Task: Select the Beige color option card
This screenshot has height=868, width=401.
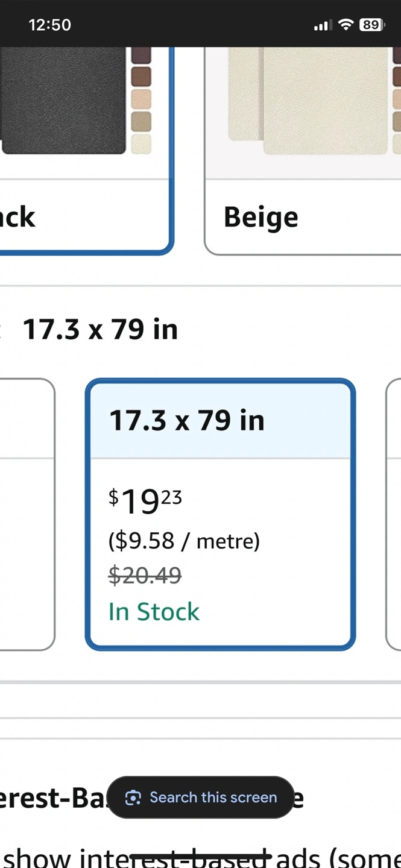Action: [x=303, y=151]
